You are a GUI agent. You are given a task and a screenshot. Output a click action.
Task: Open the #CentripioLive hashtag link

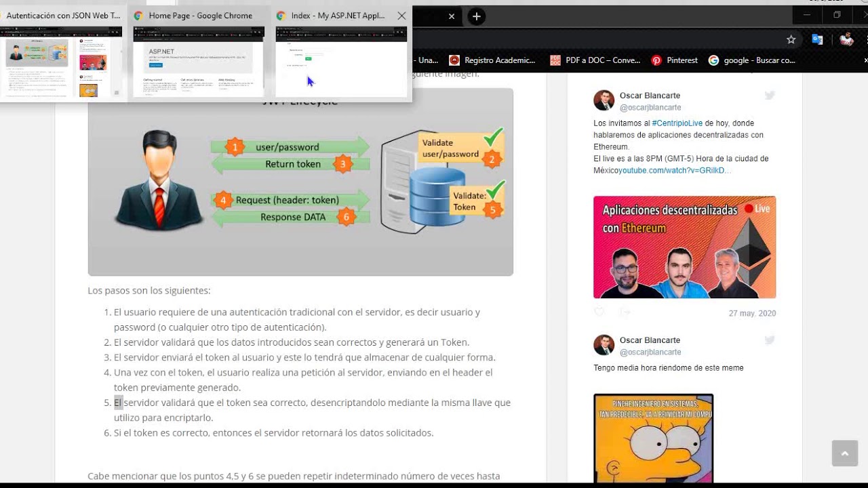tap(677, 123)
